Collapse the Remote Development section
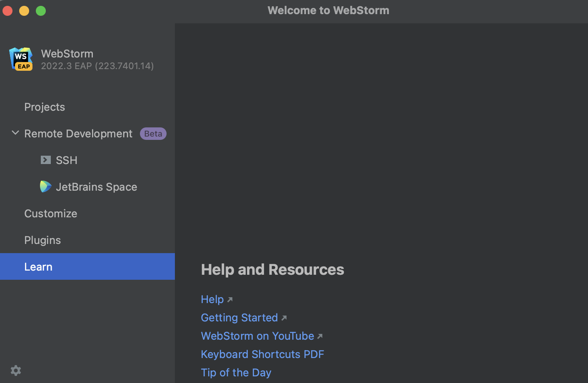The width and height of the screenshot is (588, 383). 15,133
